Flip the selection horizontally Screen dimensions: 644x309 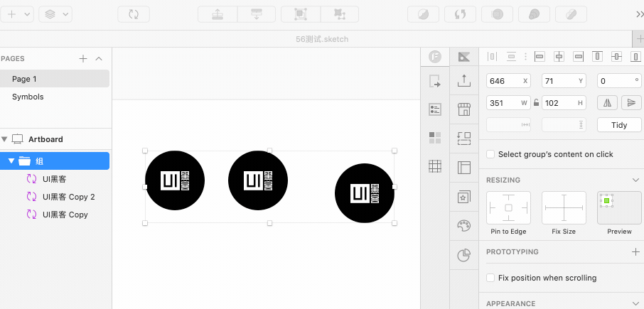607,102
